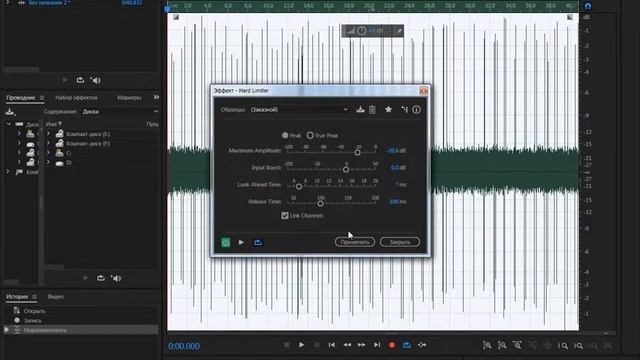Click the media browser shortcuts icon
The width and height of the screenshot is (640, 360).
(10, 111)
